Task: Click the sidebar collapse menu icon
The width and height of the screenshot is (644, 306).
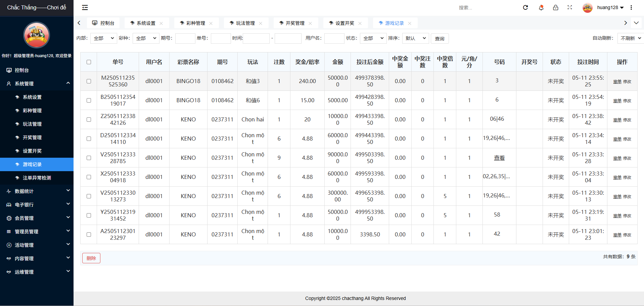Action: 85,7
